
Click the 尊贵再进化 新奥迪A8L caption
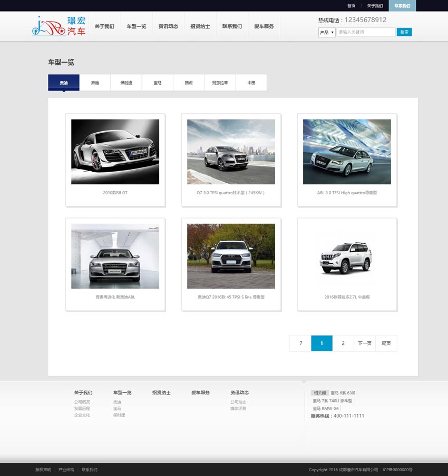[115, 297]
